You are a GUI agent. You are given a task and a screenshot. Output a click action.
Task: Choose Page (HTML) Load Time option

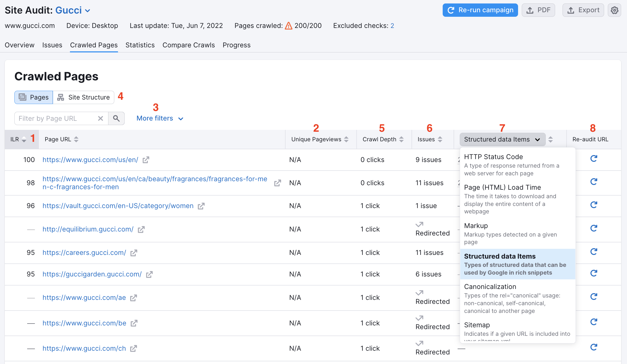518,199
